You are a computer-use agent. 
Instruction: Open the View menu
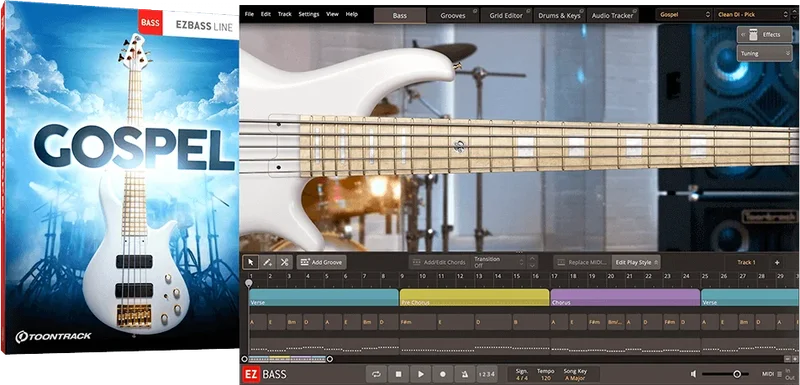[332, 14]
